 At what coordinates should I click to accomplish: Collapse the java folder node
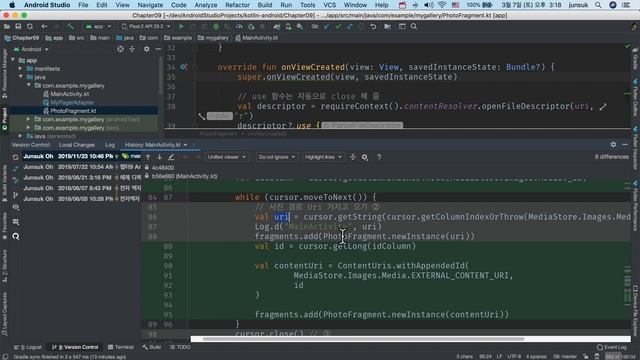(x=20, y=77)
